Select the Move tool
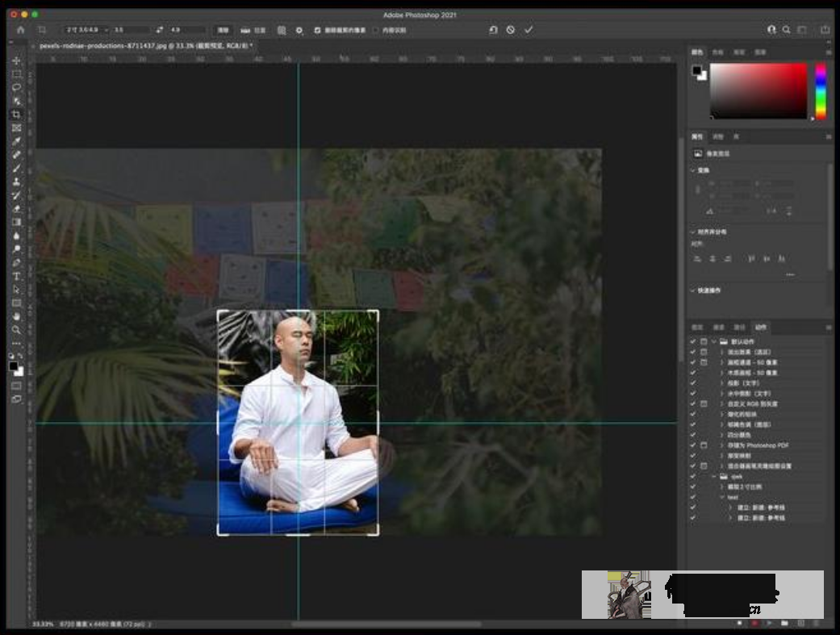 [16, 61]
